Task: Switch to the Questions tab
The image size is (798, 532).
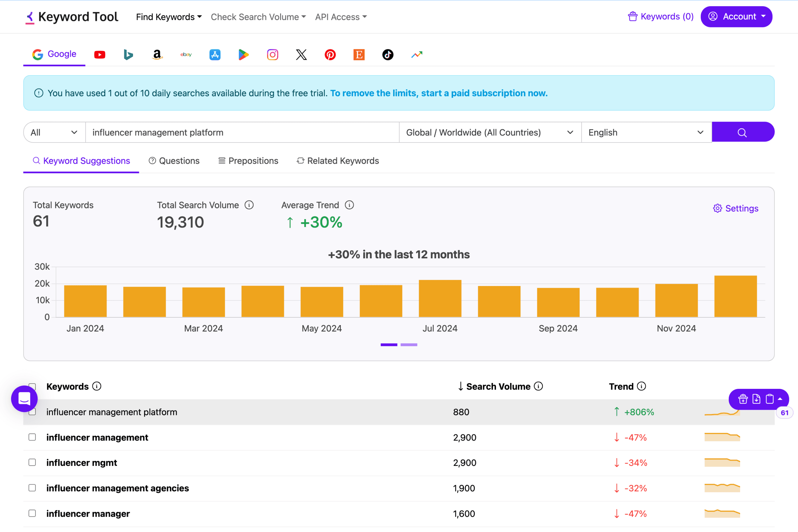Action: tap(174, 161)
